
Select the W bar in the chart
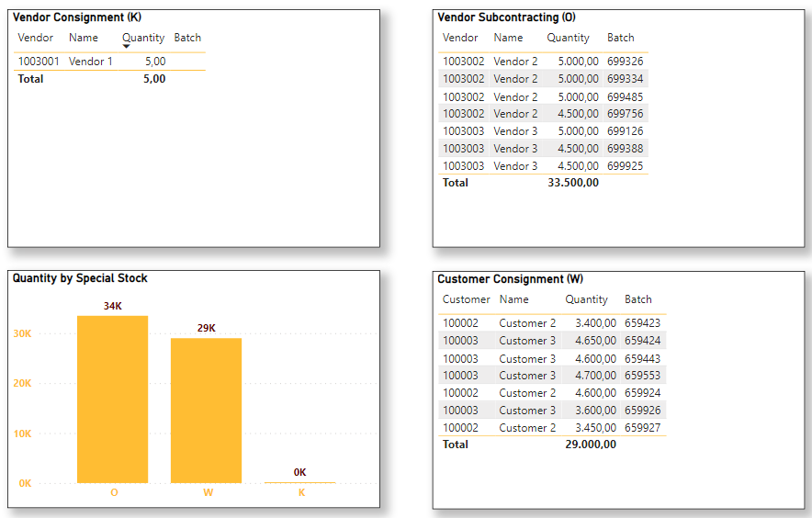click(x=206, y=411)
